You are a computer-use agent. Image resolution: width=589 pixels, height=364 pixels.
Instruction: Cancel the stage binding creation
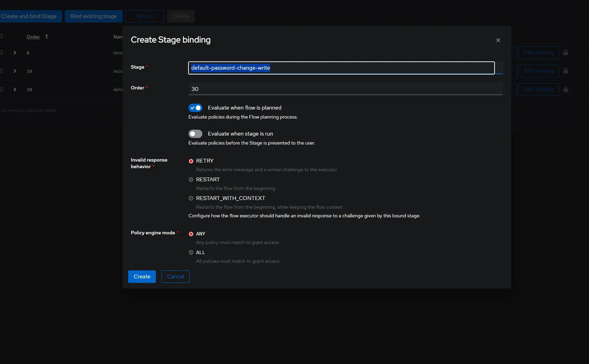[x=175, y=277]
